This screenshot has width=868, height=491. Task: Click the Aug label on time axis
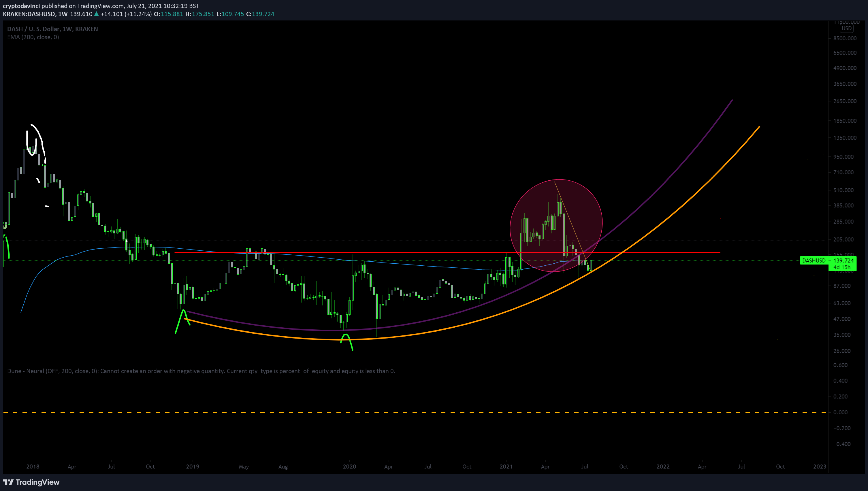click(x=283, y=467)
